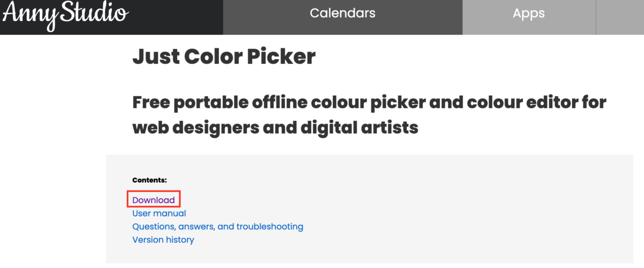The height and width of the screenshot is (268, 644).
Task: Jump to the Version history link
Action: pyautogui.click(x=163, y=240)
